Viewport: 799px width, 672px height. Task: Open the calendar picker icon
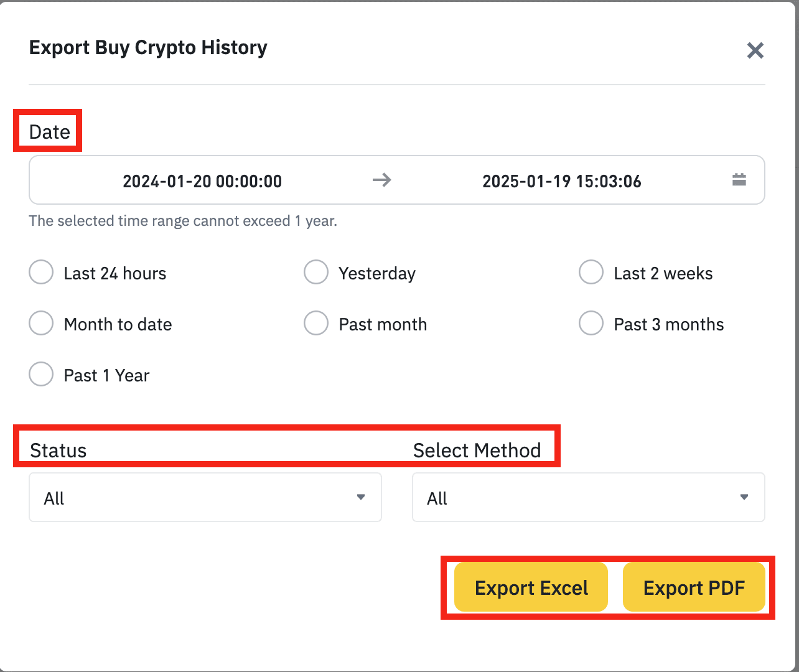tap(739, 180)
